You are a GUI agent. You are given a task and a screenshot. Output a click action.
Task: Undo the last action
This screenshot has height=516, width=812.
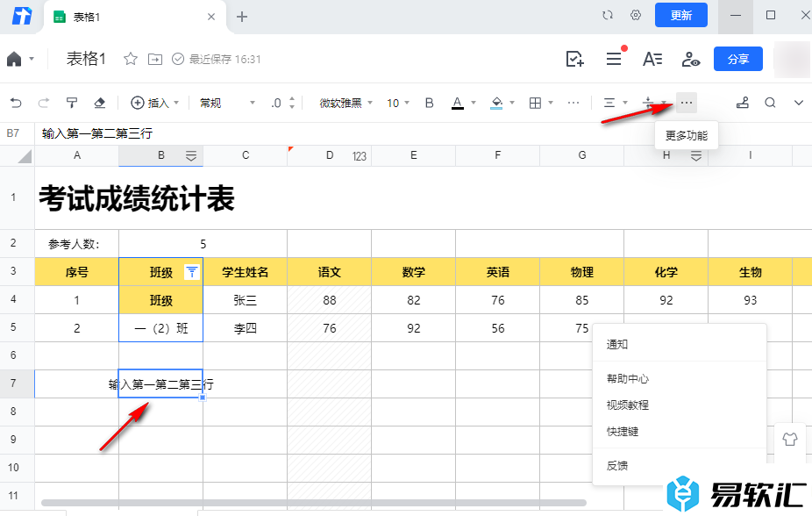16,103
